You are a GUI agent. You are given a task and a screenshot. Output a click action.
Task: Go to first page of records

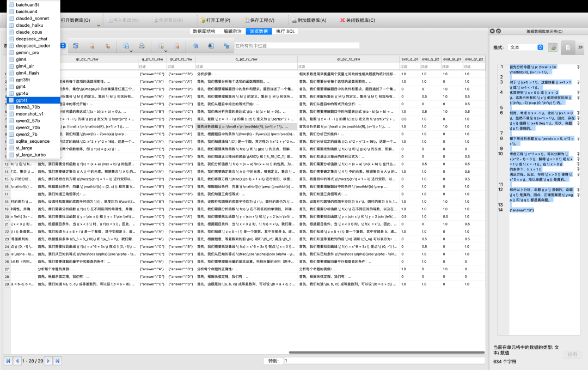[x=8, y=361]
